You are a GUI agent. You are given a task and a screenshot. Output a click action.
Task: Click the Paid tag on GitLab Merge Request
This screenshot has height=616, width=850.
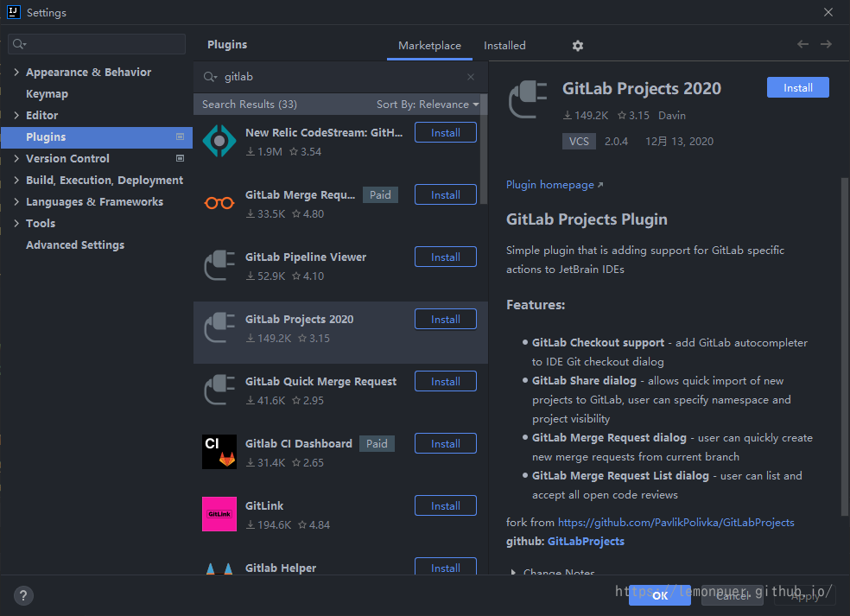pos(380,194)
